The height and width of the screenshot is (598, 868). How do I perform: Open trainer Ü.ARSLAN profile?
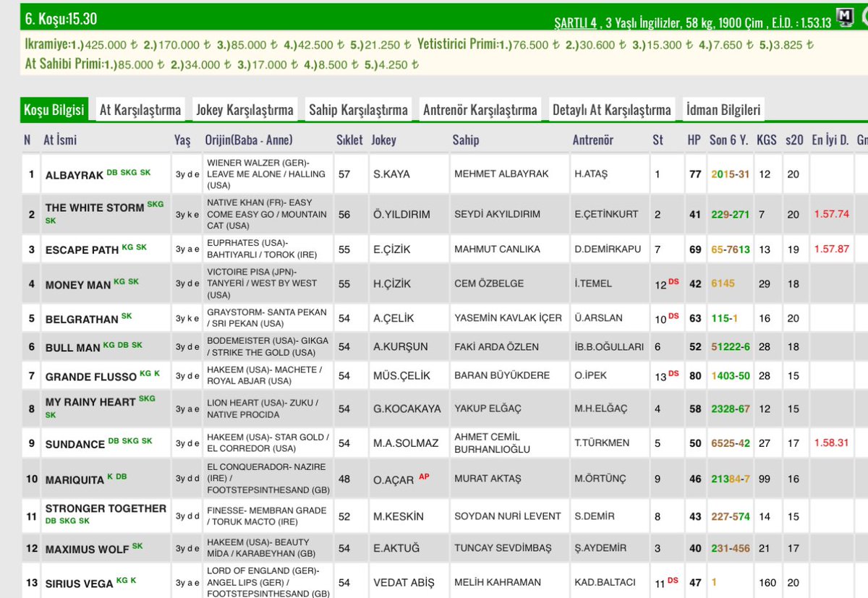click(x=599, y=318)
